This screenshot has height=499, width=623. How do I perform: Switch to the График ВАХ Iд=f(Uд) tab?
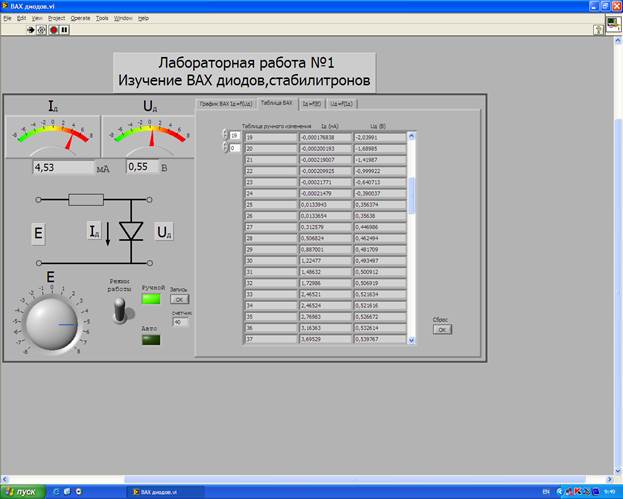226,104
